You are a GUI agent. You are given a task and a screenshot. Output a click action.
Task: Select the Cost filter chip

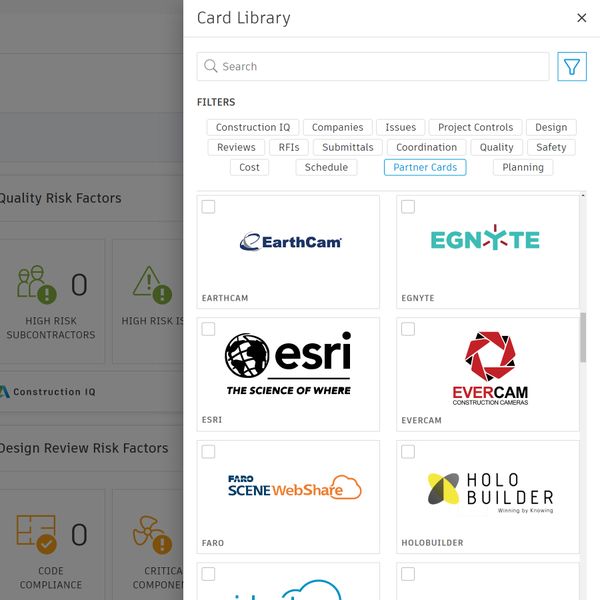249,167
